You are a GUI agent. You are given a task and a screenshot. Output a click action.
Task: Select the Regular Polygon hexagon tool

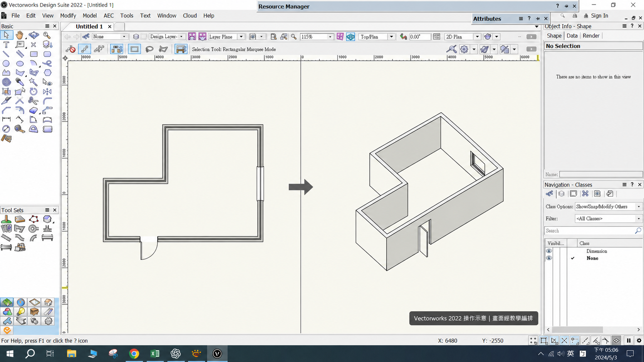coord(47,73)
